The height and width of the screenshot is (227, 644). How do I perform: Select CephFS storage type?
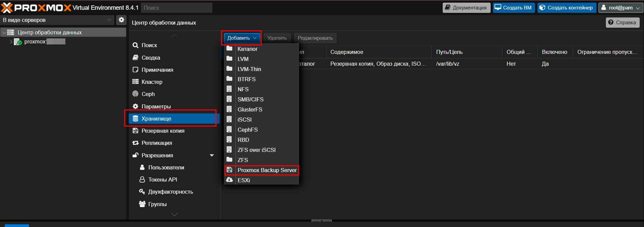pyautogui.click(x=261, y=130)
